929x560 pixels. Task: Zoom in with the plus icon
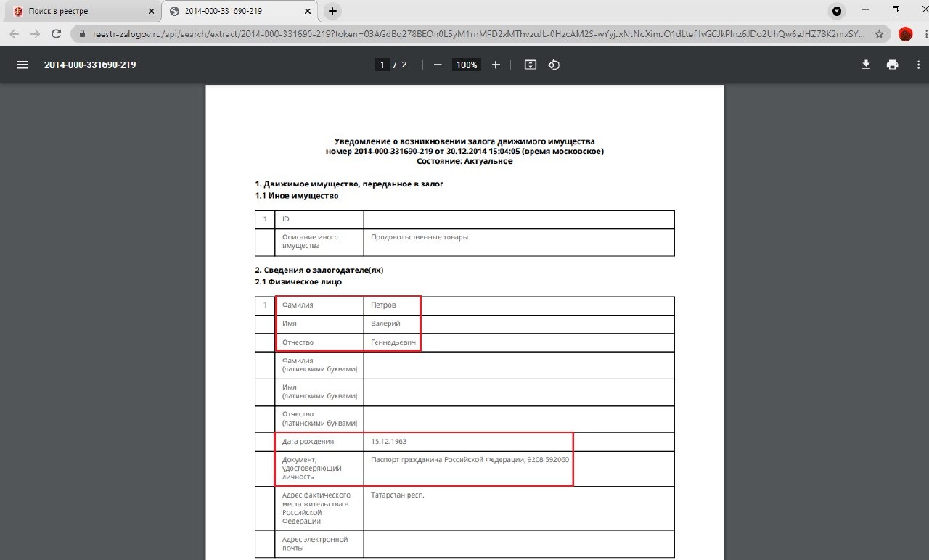pyautogui.click(x=496, y=65)
